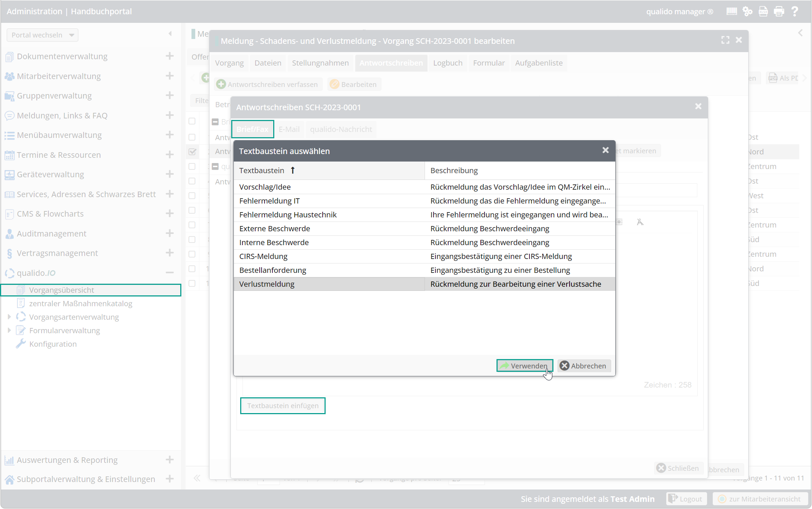
Task: Select the Fehlermeldung IT text block row
Action: 424,201
